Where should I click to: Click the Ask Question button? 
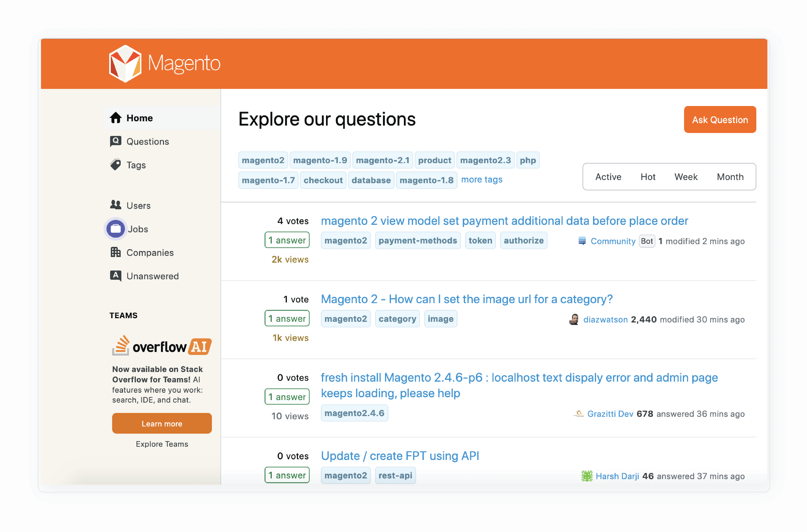(720, 119)
